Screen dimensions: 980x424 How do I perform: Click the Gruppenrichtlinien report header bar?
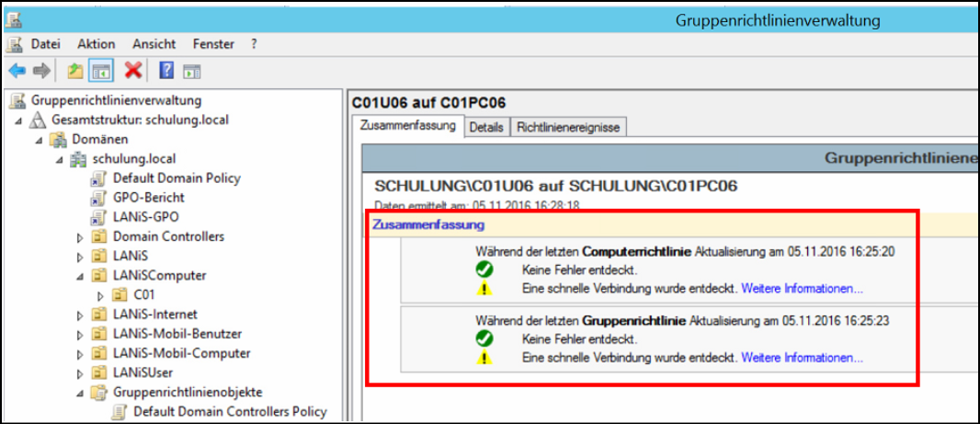[x=669, y=158]
